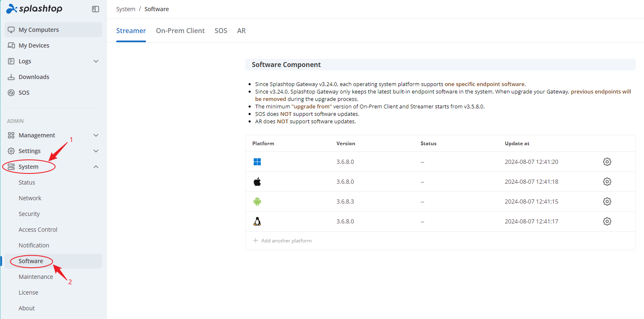
Task: Click the Version column header
Action: (346, 144)
